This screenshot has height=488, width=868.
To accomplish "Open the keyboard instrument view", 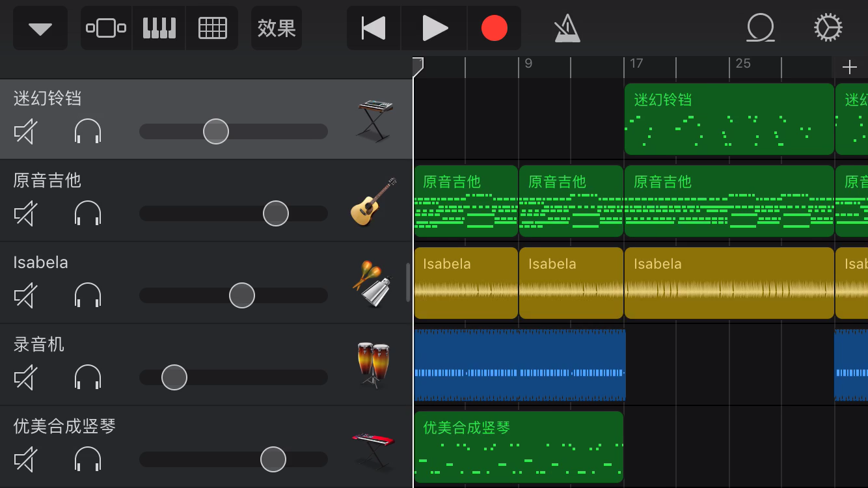I will coord(159,28).
